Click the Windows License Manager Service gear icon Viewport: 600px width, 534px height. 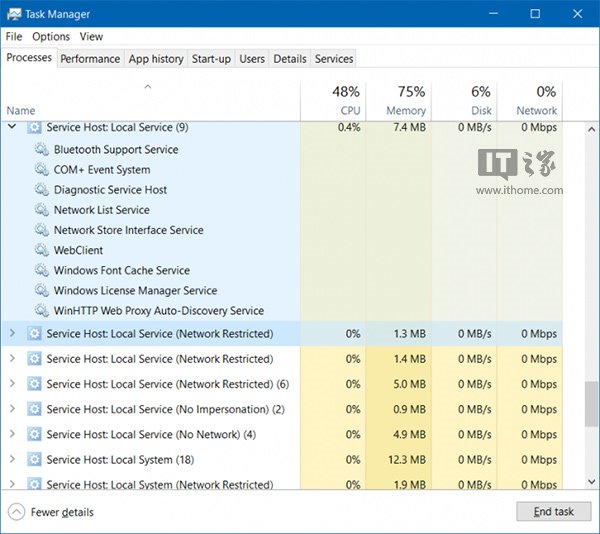(42, 290)
